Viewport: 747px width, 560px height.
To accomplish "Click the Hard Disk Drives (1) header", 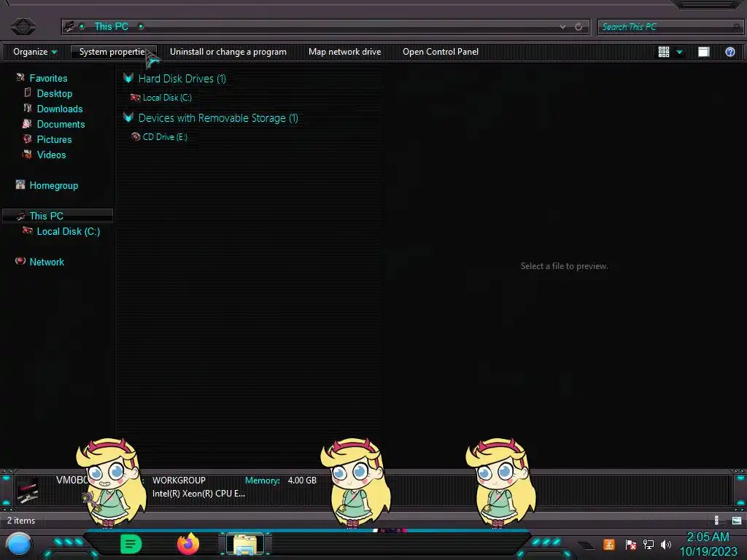I will [x=182, y=79].
